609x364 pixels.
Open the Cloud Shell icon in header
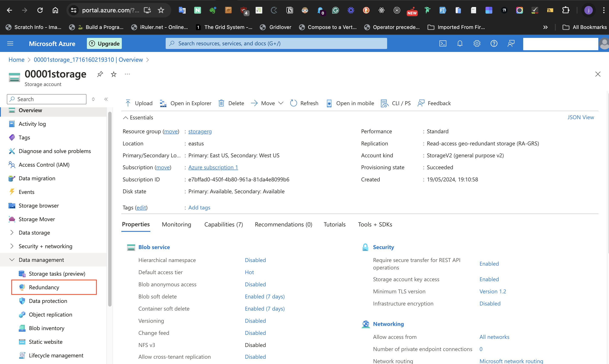(x=443, y=43)
